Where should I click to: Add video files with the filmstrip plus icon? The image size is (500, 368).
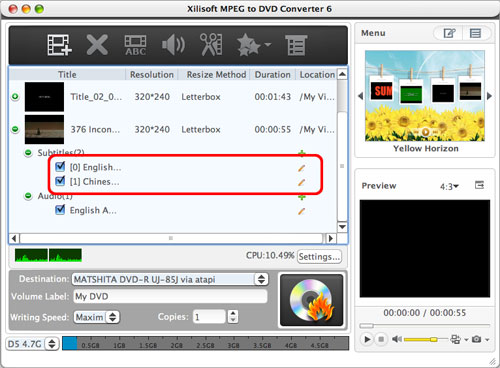point(59,45)
